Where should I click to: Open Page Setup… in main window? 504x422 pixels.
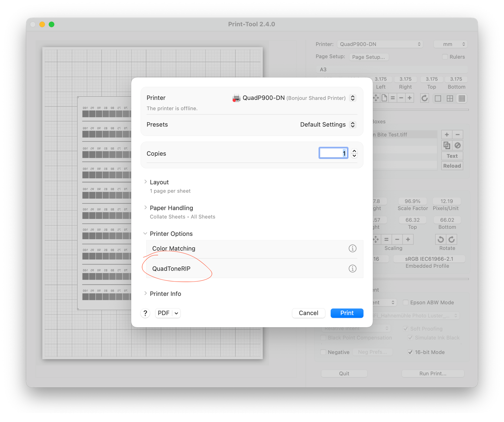point(368,57)
